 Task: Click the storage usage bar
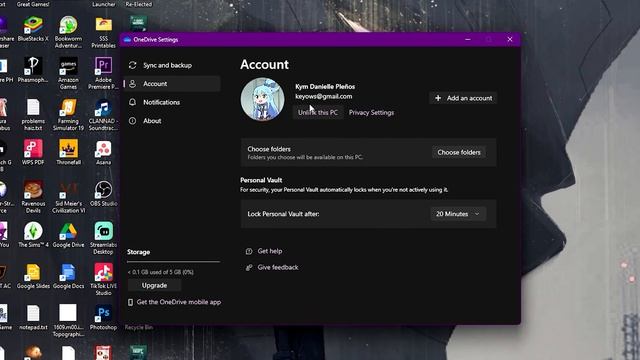pyautogui.click(x=173, y=262)
